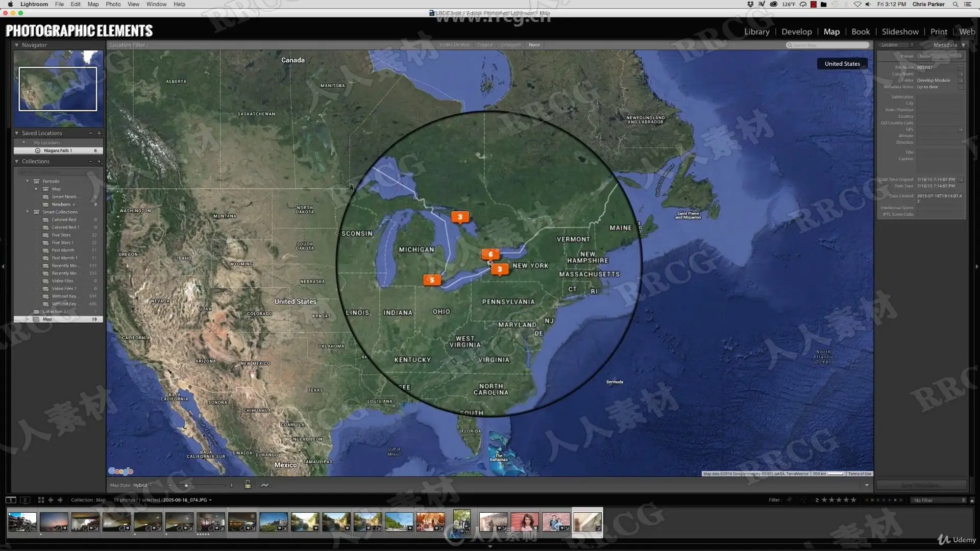
Task: Open the Wi-Fi status icon in menu bar
Action: click(857, 4)
